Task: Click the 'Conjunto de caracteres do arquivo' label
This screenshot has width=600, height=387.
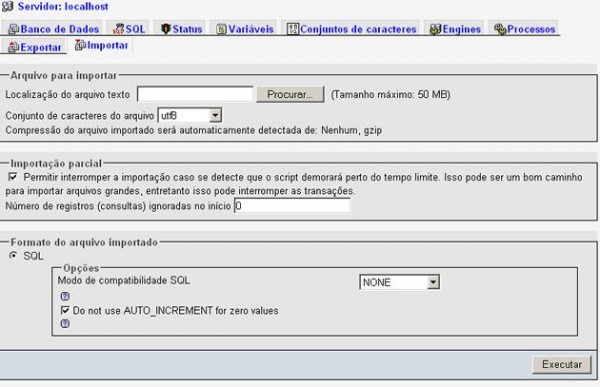Action: [x=80, y=116]
